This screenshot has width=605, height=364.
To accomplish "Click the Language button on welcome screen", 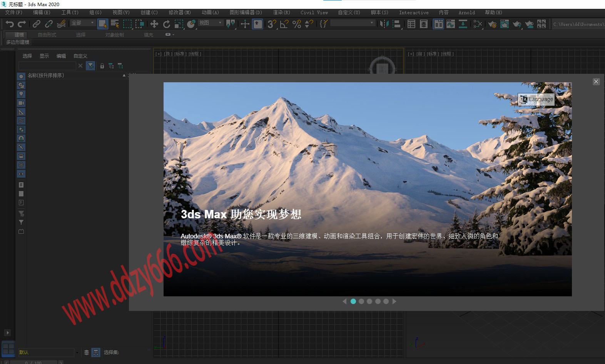I will (x=536, y=99).
